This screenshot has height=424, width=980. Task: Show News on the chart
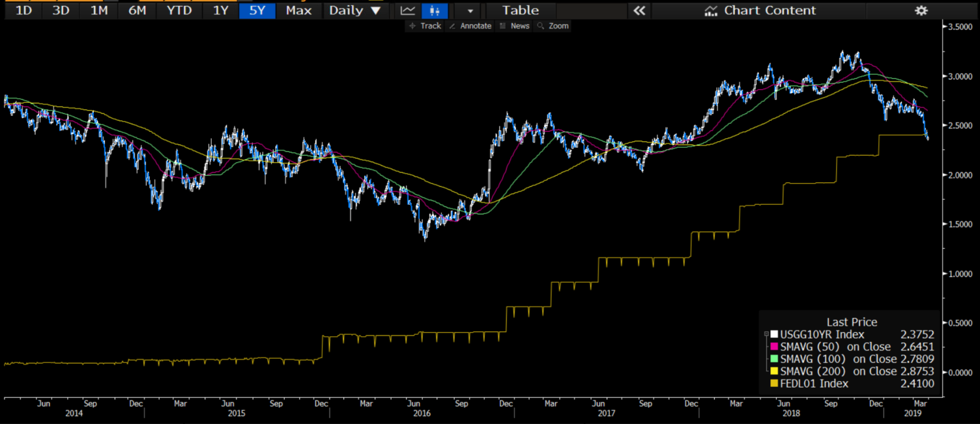pos(514,26)
